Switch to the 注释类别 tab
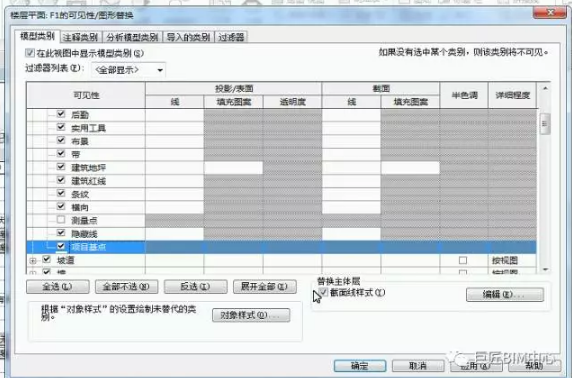Screen dimensions: 572x378 click(x=80, y=37)
